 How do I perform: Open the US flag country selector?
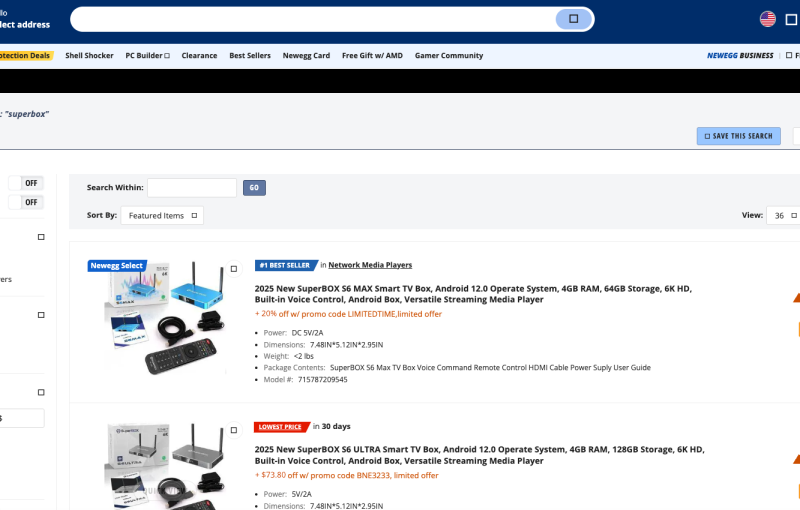[768, 19]
